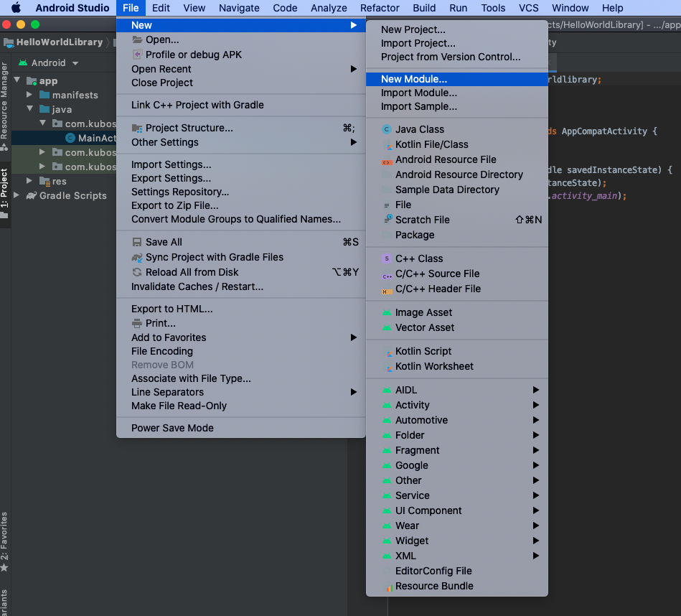The image size is (681, 616).
Task: Click the Gradle Scripts elephant icon
Action: 32,196
